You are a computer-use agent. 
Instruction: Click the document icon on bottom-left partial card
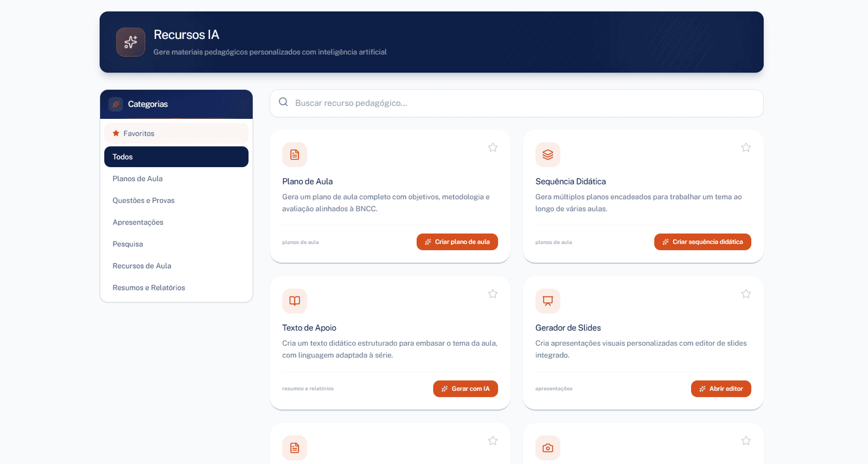coord(295,448)
